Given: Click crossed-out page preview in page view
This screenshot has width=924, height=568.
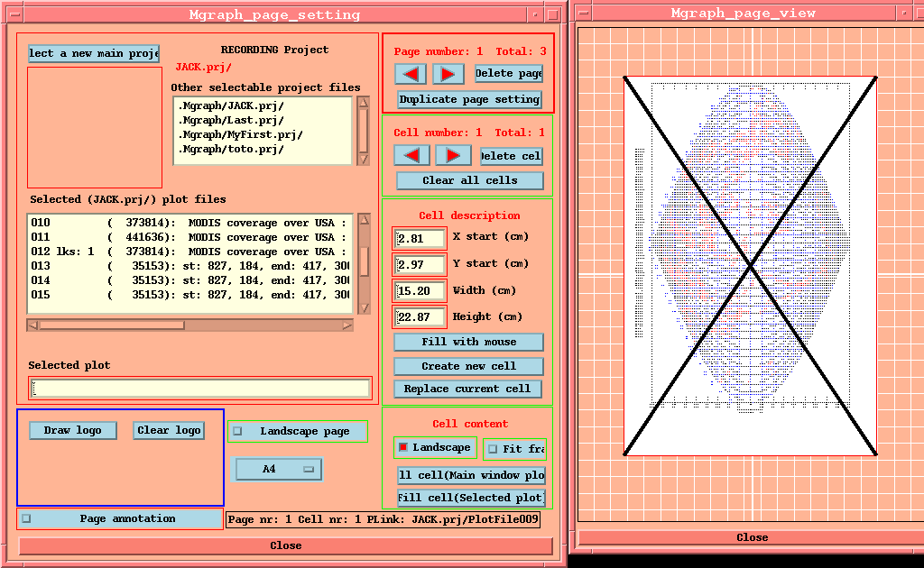Looking at the screenshot, I should pos(750,266).
